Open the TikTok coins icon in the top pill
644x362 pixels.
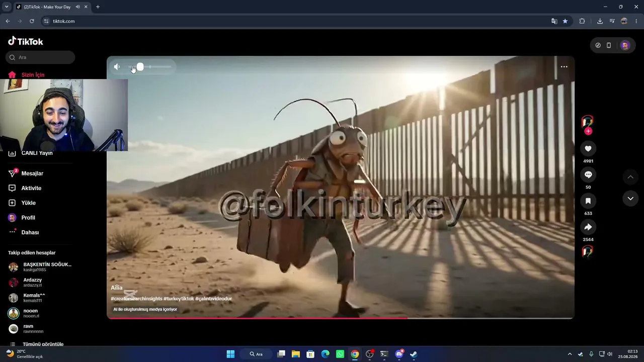598,45
